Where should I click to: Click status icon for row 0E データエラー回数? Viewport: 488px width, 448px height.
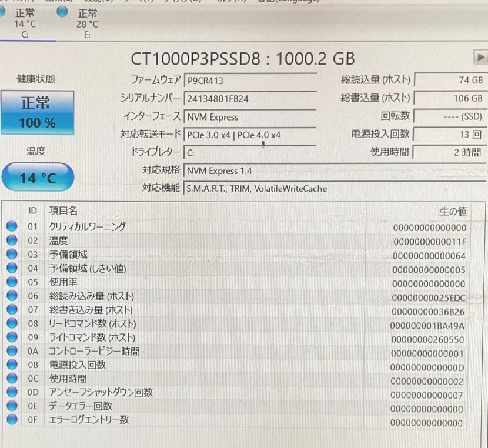[x=12, y=406]
